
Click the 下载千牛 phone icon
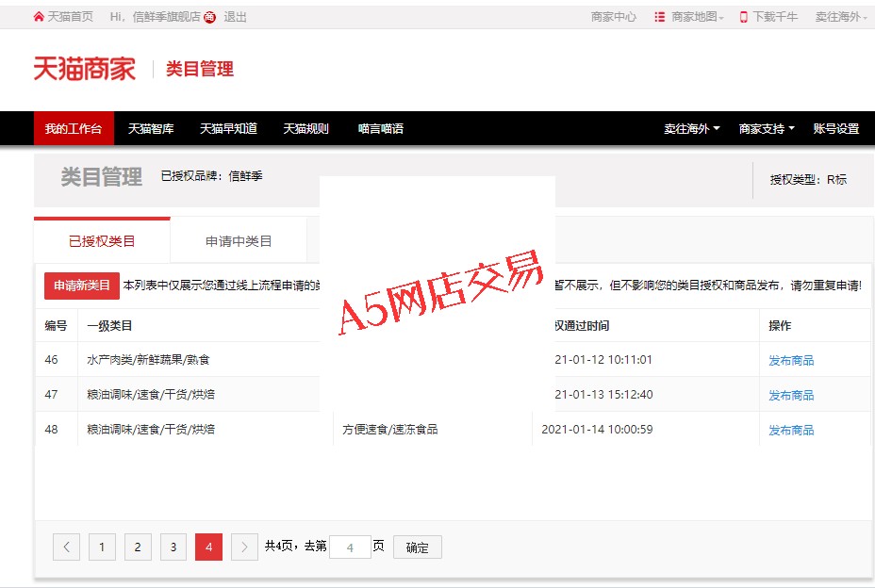pyautogui.click(x=743, y=17)
